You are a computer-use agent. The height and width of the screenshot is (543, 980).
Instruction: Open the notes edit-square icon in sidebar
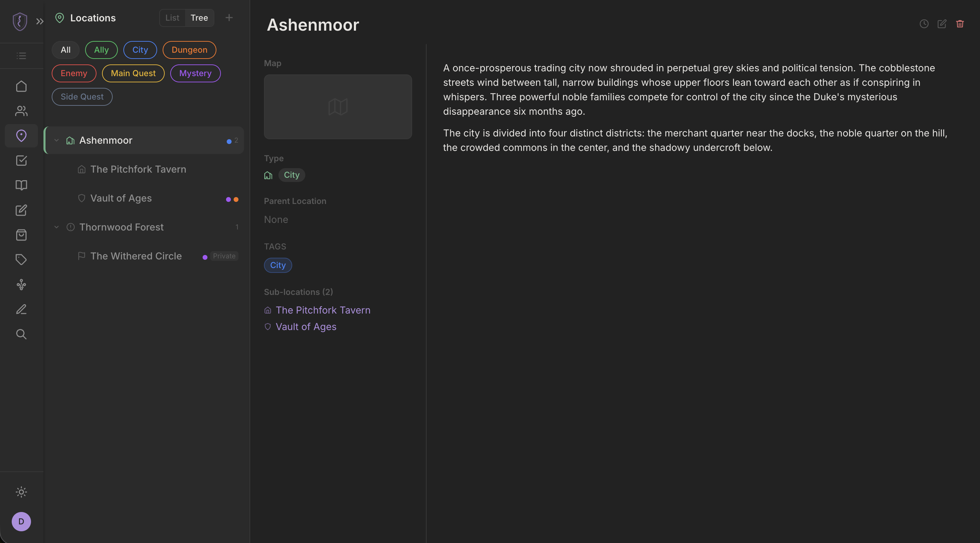click(21, 210)
